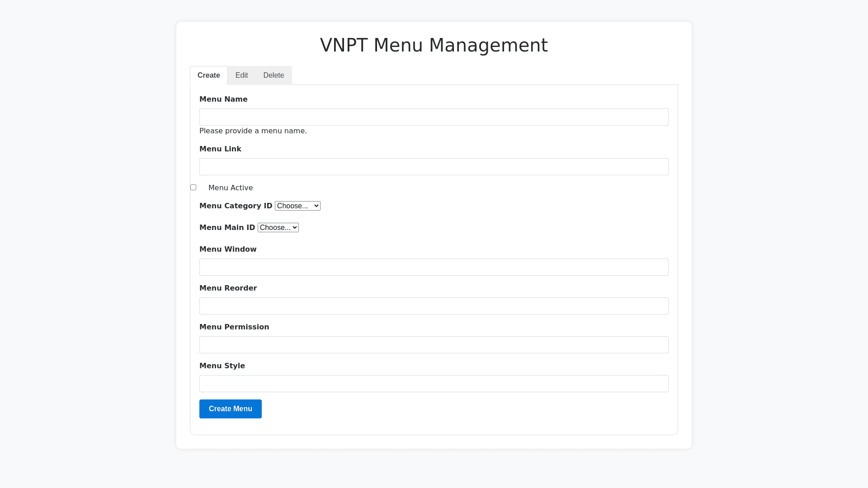Image resolution: width=868 pixels, height=488 pixels.
Task: Click the Menu Name field label
Action: tap(223, 99)
